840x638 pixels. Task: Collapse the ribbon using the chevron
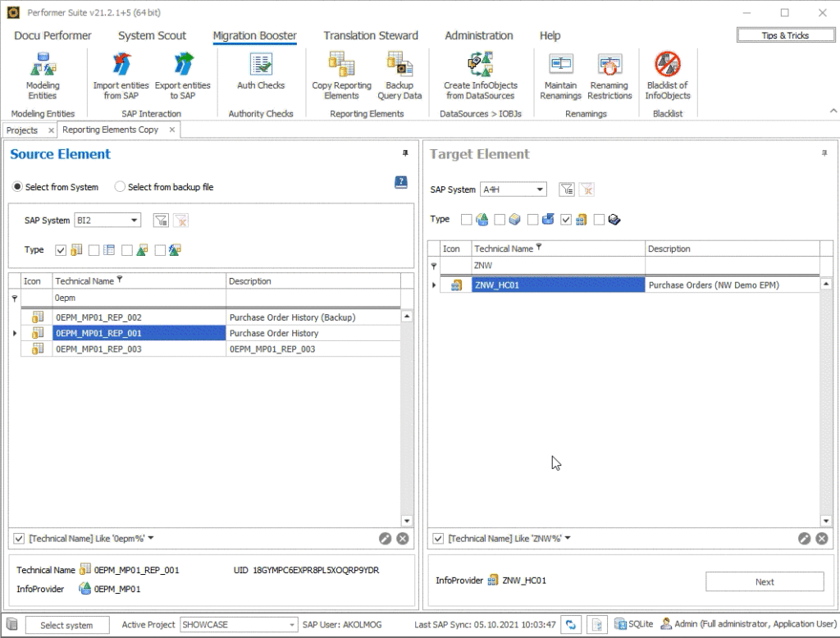833,111
